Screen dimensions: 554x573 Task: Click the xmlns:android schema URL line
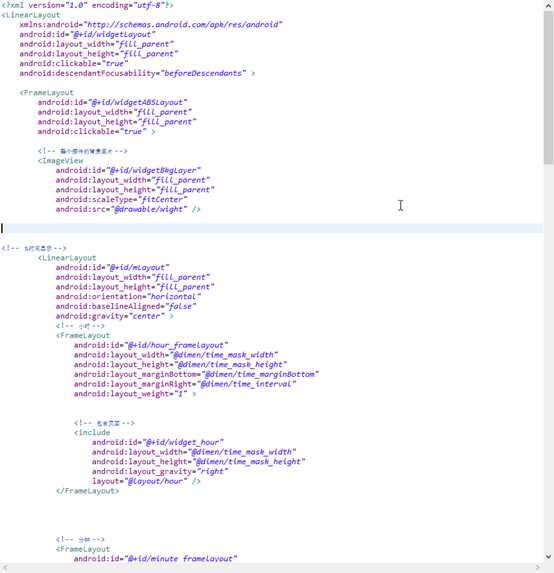(x=151, y=24)
